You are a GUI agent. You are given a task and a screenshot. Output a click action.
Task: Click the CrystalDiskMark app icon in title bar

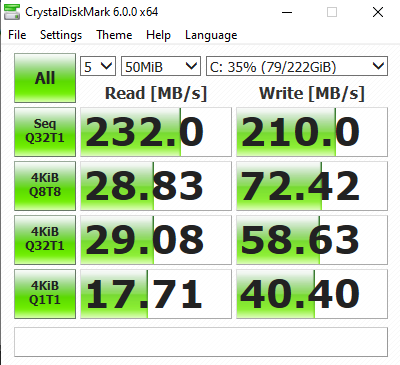point(12,12)
